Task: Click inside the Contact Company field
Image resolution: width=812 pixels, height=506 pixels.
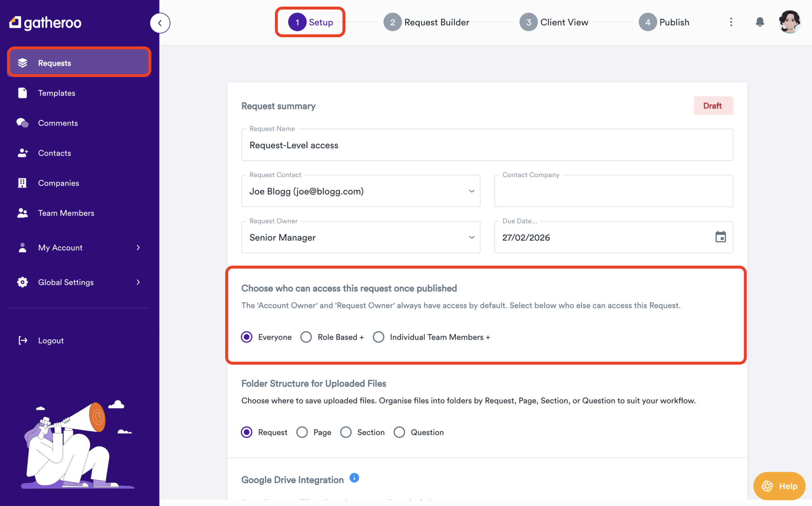Action: pyautogui.click(x=613, y=191)
